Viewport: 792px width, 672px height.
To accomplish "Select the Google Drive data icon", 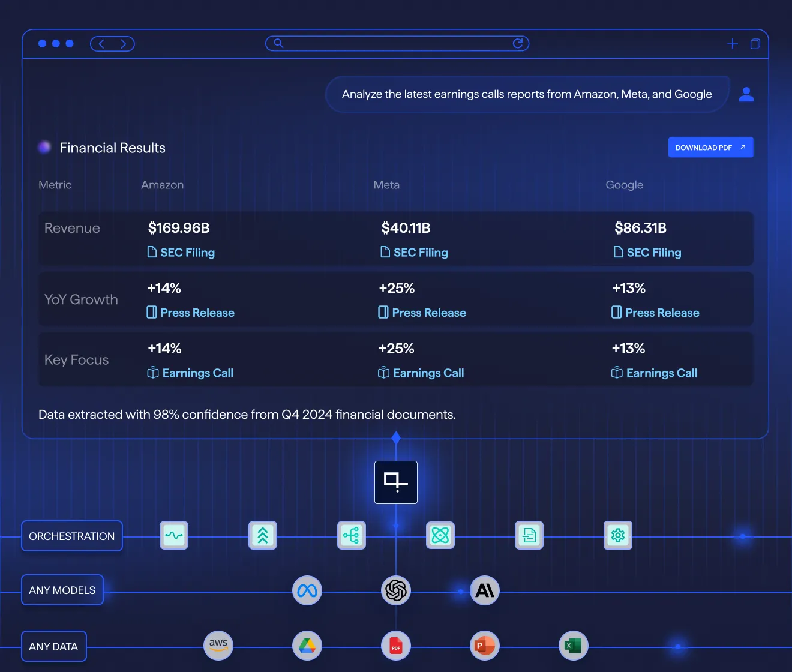I will coord(307,646).
